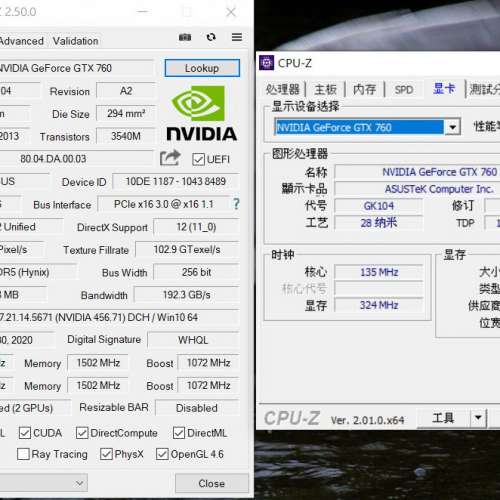The height and width of the screenshot is (500, 500).
Task: Click the GPU name field in GPU-Z
Action: pyautogui.click(x=76, y=68)
